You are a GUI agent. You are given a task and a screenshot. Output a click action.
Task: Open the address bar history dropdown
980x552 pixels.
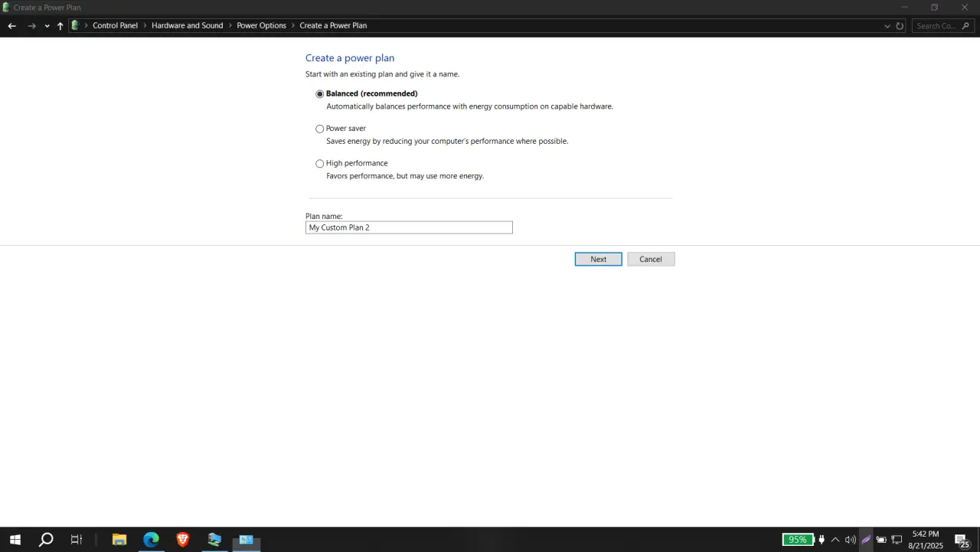pos(887,26)
